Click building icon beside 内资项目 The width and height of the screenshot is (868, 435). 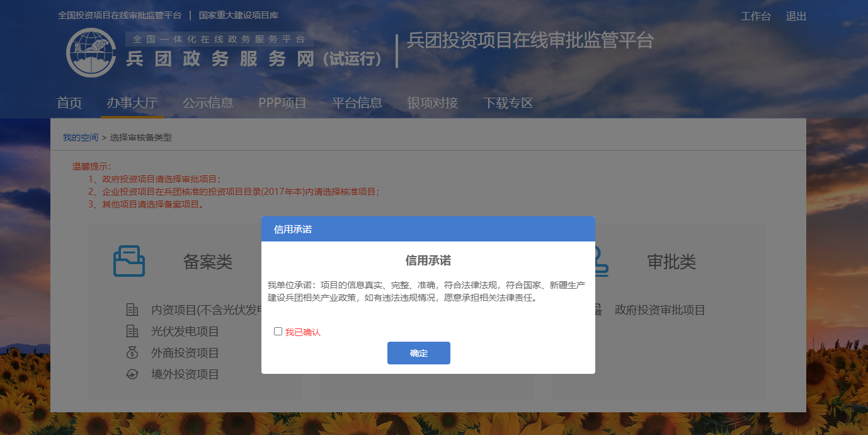132,310
